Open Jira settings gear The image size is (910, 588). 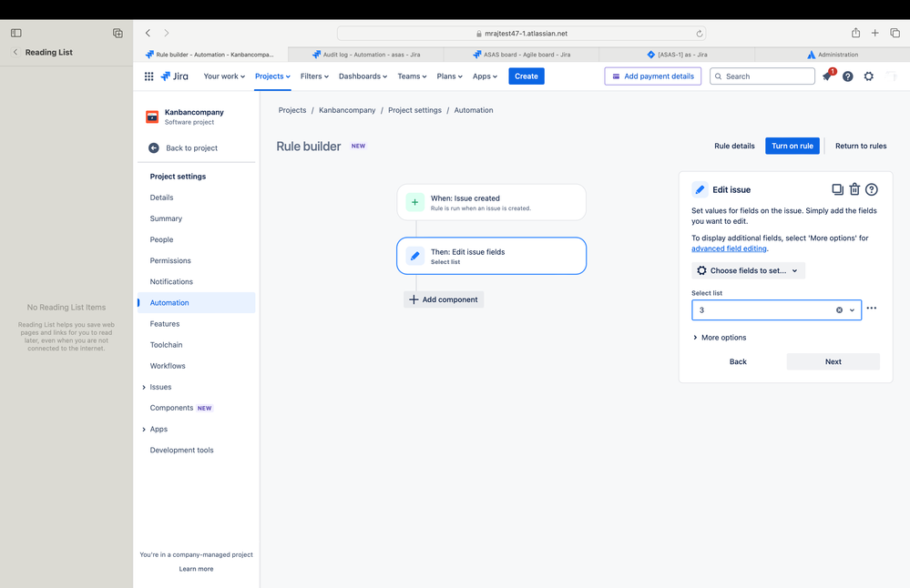point(869,76)
